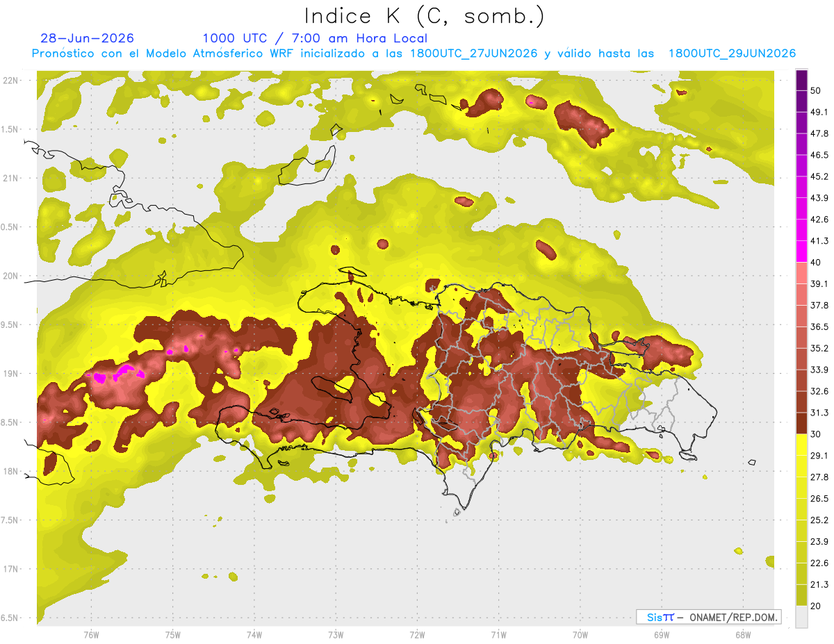Click the '73W' longitude label
This screenshot has width=834, height=644.
(336, 634)
